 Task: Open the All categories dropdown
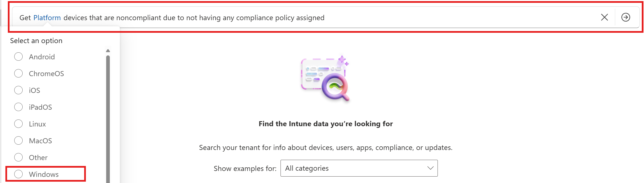[x=358, y=168]
